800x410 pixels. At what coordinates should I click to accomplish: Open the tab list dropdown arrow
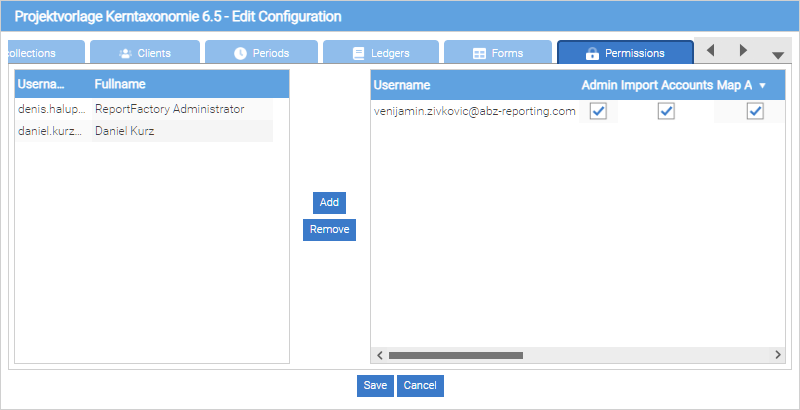tap(777, 55)
